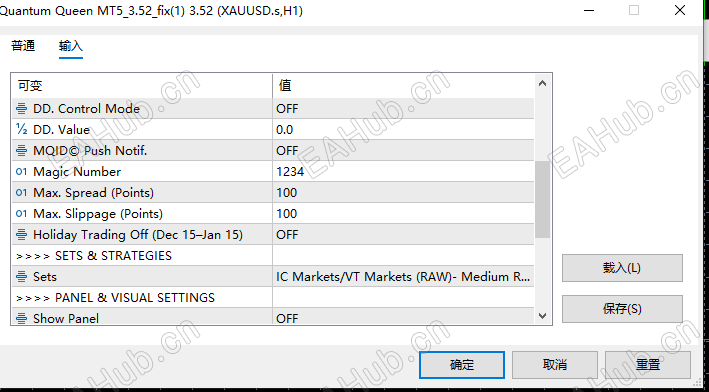Click the DD. Value row type icon
This screenshot has width=709, height=392.
tap(21, 130)
